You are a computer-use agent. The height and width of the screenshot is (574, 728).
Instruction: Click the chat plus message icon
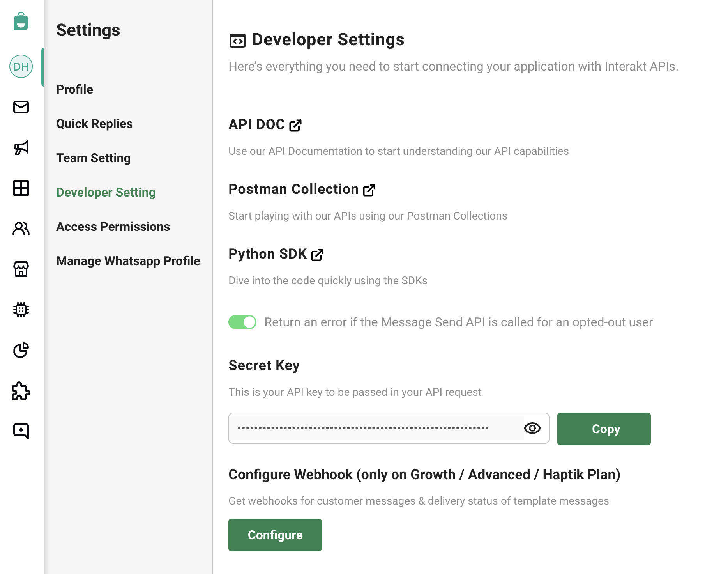[x=21, y=431]
